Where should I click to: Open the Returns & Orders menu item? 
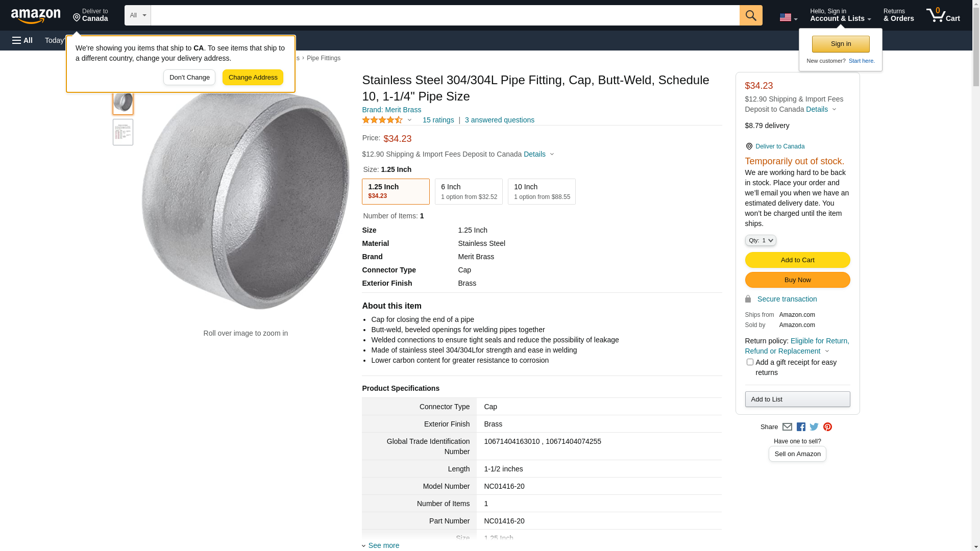coord(898,15)
